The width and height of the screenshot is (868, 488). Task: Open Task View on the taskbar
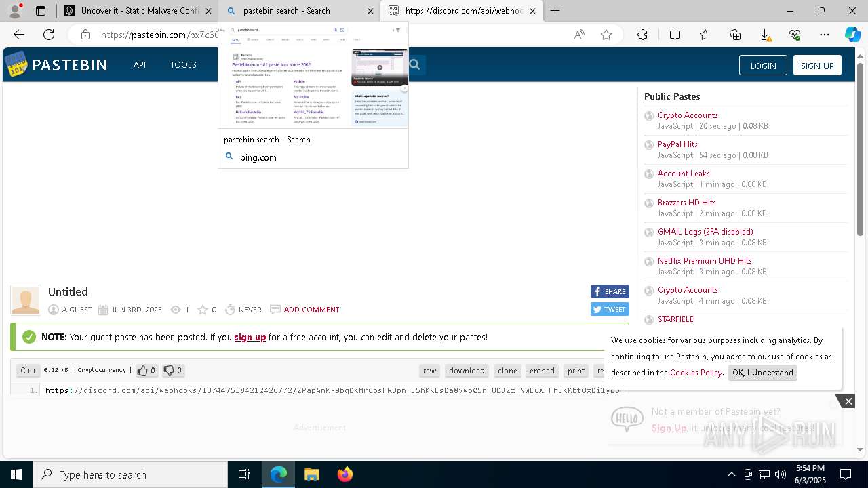pos(244,474)
